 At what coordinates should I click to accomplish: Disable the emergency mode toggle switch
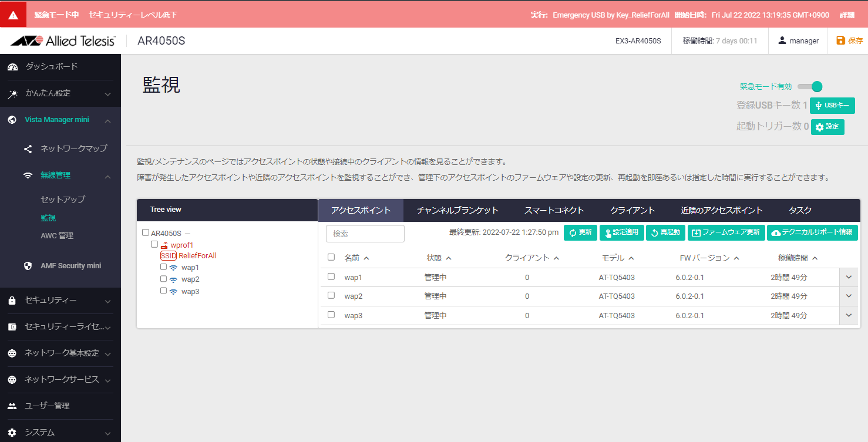(x=810, y=86)
